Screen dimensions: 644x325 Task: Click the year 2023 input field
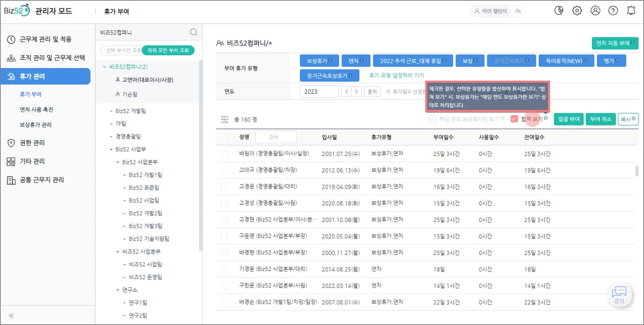(x=319, y=92)
